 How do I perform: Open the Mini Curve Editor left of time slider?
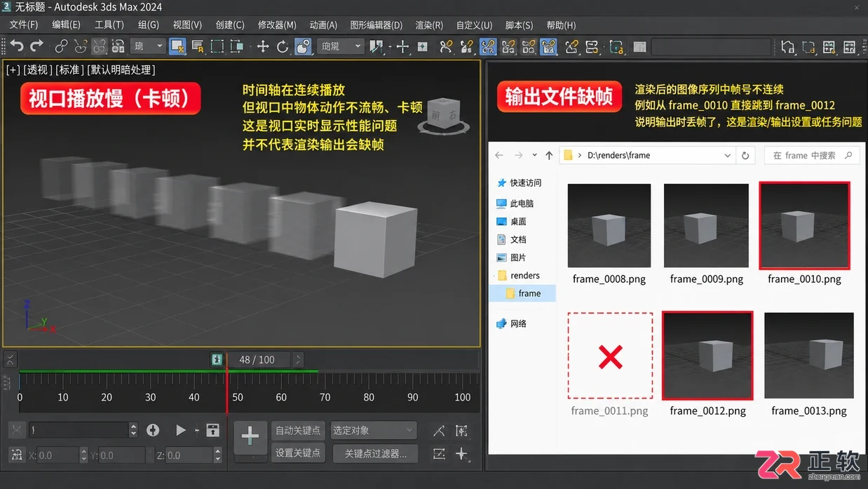point(10,359)
